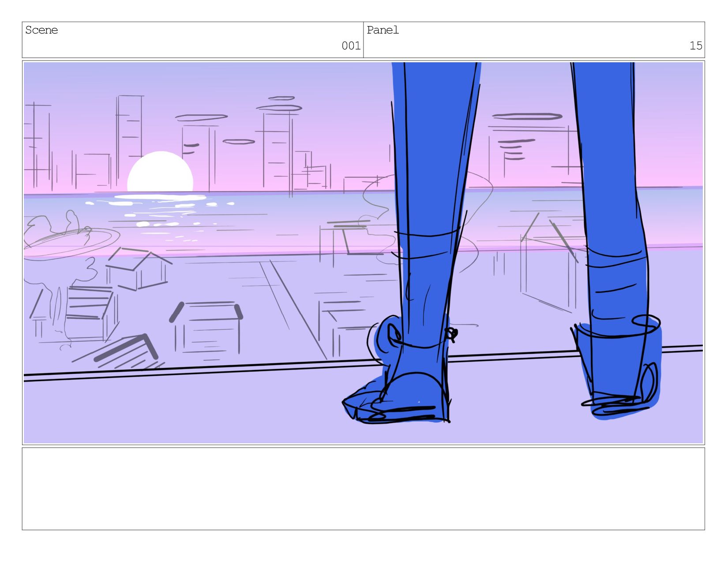Click the 'Panel' label text

tap(383, 30)
